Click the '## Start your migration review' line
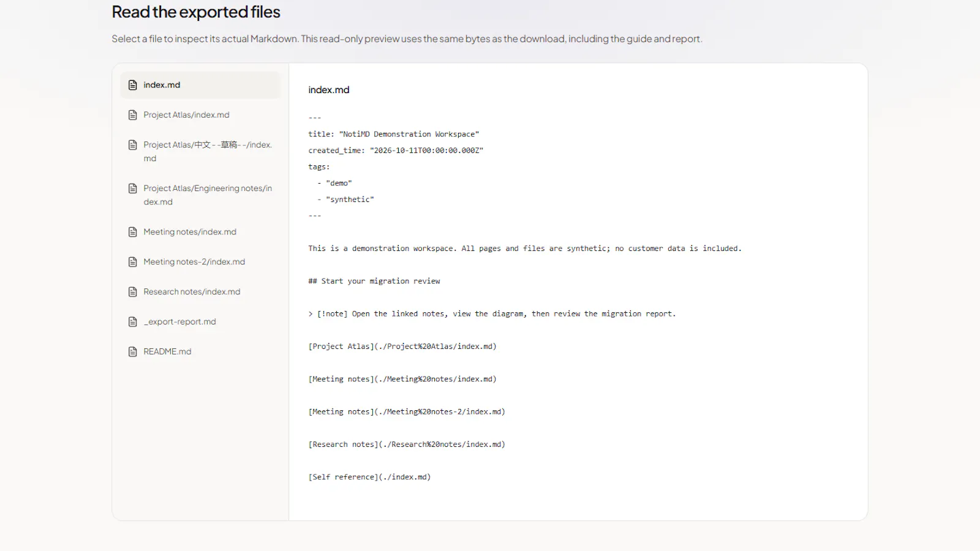The image size is (980, 551). pyautogui.click(x=374, y=281)
